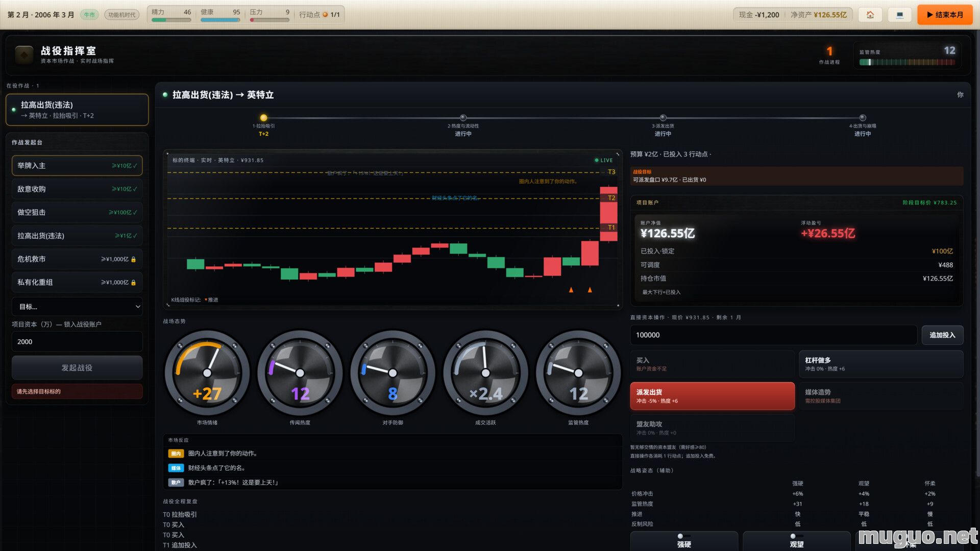Open active campaign 拉高出货(违法) → 英特立 card
Viewport: 980px width, 551px height.
tap(77, 110)
